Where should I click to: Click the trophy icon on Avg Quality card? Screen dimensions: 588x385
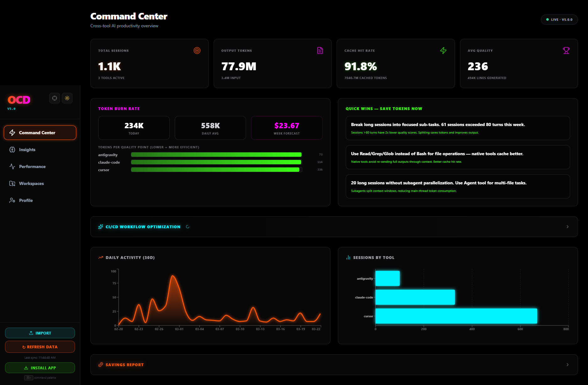[566, 50]
